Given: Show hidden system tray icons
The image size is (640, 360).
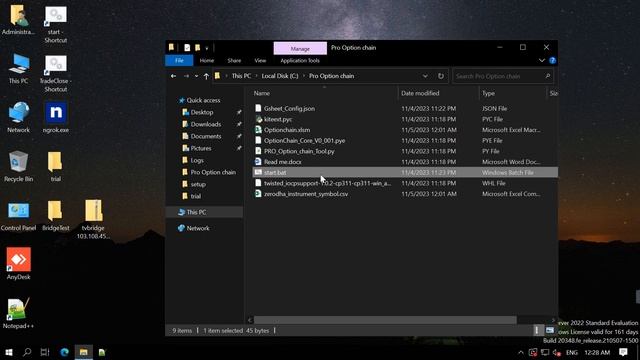Looking at the screenshot, I should [521, 352].
